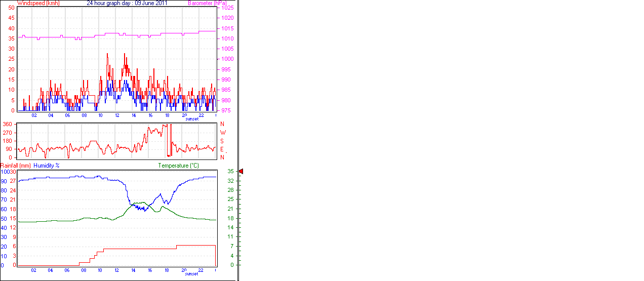Click the red triangle marker beside temperature scale
644x281 pixels.
click(241, 172)
